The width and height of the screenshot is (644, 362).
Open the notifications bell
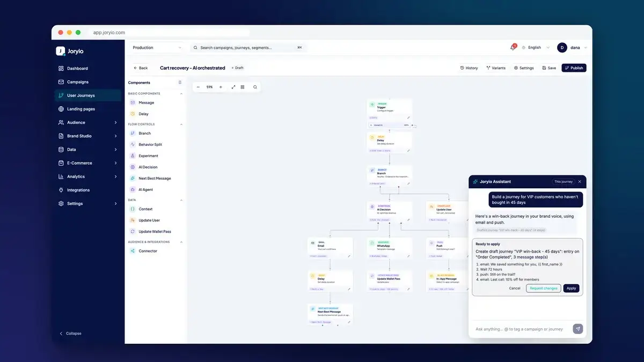513,48
